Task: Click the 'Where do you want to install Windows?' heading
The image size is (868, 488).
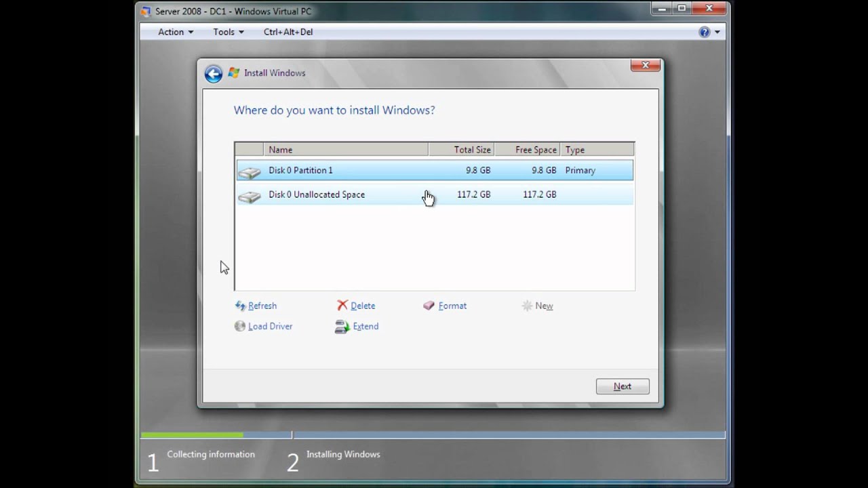Action: (334, 110)
